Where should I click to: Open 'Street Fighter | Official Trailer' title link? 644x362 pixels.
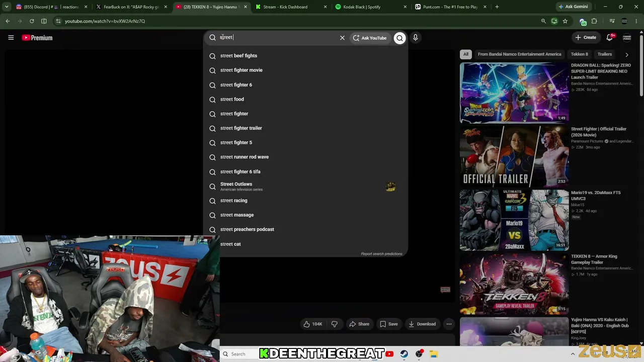599,132
